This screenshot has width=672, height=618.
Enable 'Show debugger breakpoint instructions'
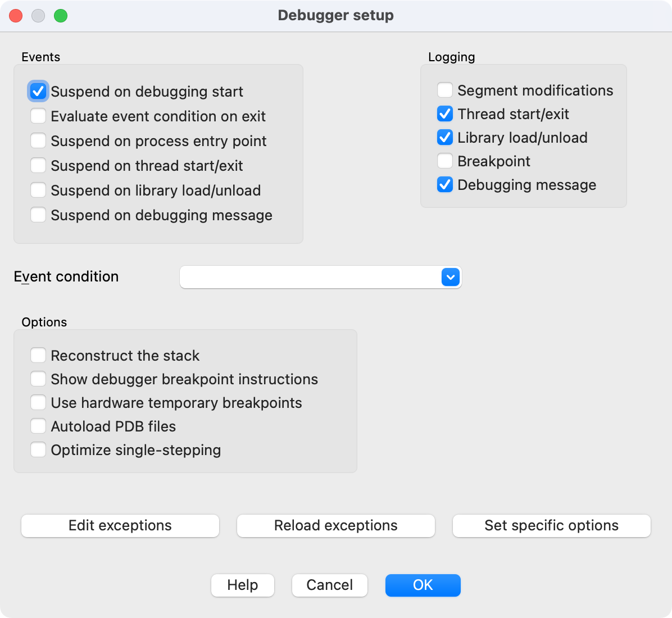[x=38, y=379]
